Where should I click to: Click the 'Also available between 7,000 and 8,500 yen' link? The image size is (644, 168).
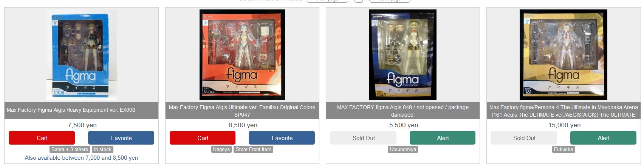[x=81, y=158]
